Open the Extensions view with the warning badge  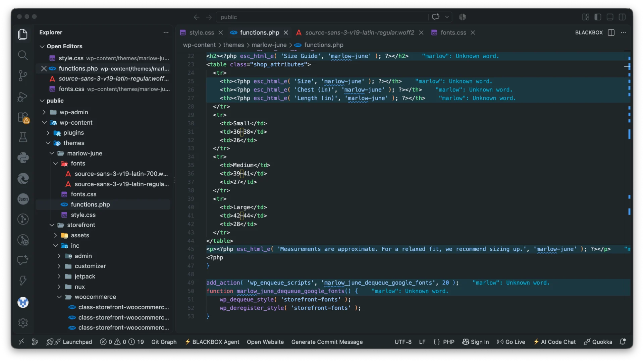[x=23, y=117]
